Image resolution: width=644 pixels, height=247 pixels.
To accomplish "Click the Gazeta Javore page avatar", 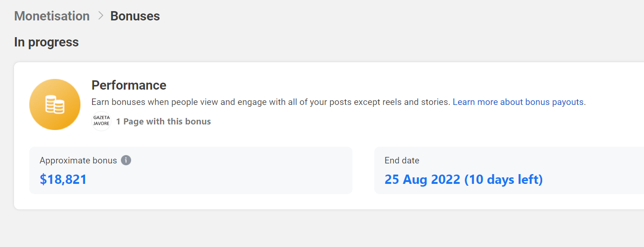I will pos(101,121).
